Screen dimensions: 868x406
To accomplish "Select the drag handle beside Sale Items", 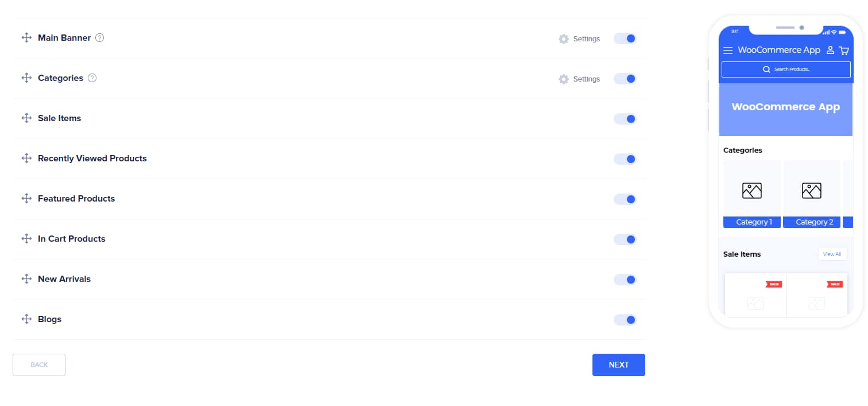I will point(26,118).
